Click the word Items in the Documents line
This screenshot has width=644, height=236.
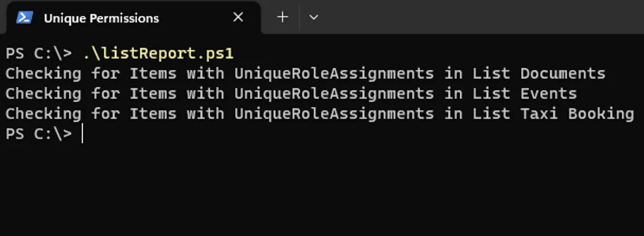pos(153,73)
